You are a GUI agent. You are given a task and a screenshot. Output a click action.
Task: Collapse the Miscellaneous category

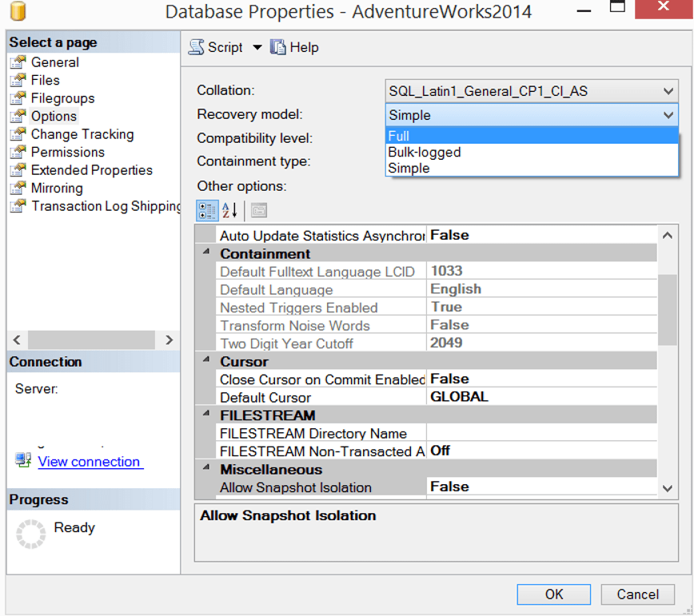click(x=206, y=468)
